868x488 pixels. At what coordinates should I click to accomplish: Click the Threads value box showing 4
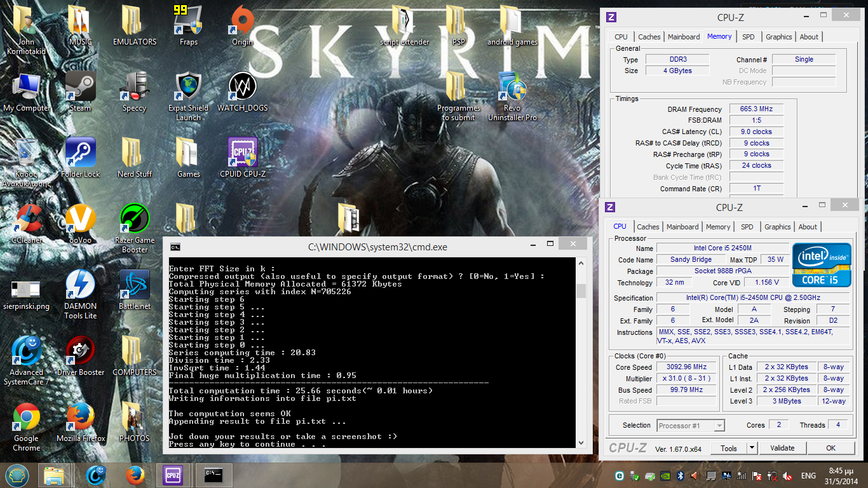point(838,425)
